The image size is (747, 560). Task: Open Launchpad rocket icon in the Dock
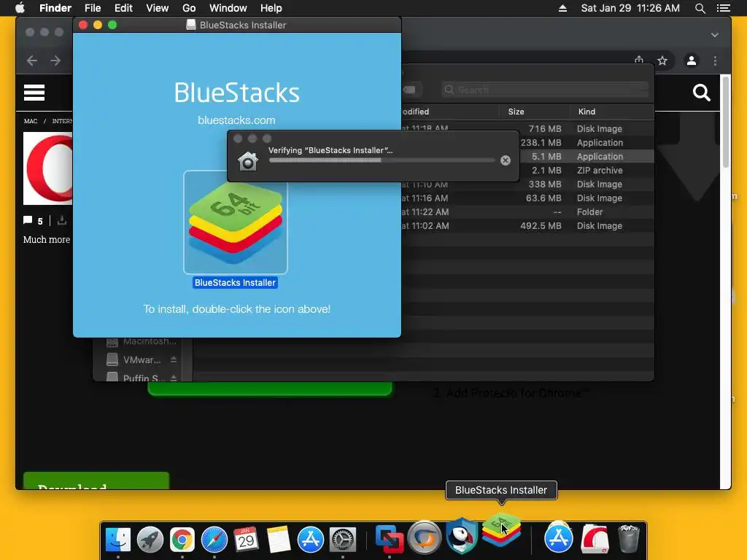pos(150,540)
